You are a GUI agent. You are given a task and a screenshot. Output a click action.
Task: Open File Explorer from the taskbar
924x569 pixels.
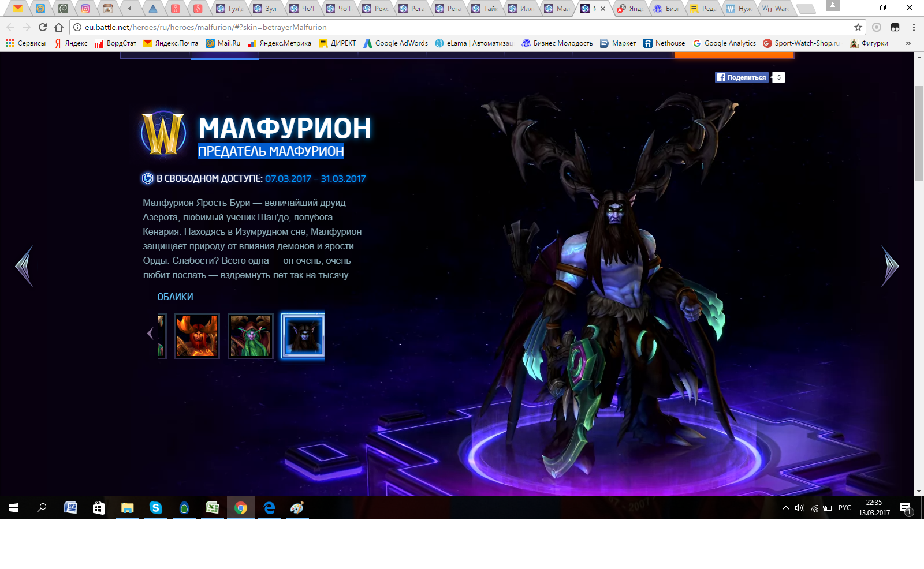(x=127, y=508)
